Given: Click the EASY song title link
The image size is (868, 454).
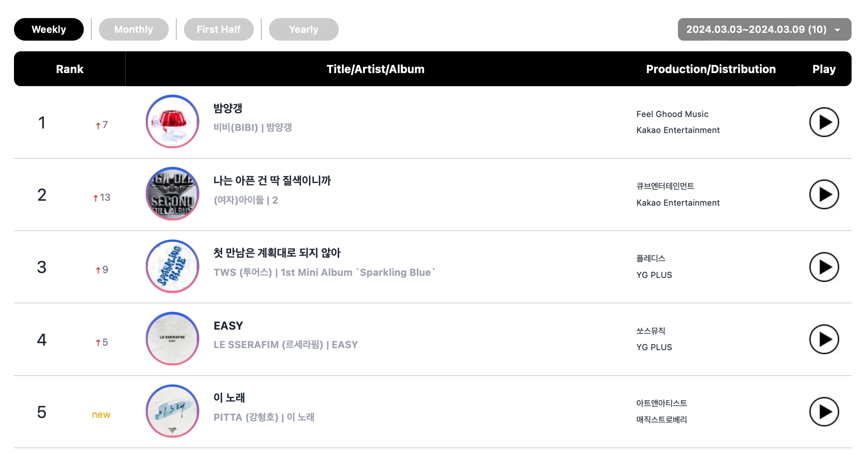Looking at the screenshot, I should tap(228, 326).
